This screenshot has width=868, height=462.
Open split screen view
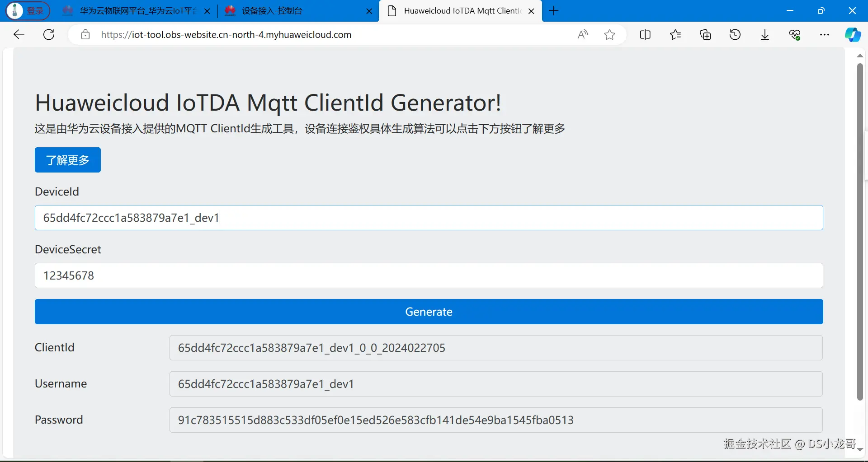645,34
